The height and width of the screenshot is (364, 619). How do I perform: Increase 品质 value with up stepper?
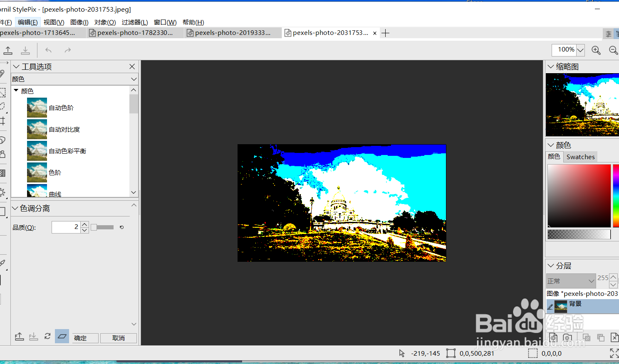pos(84,224)
